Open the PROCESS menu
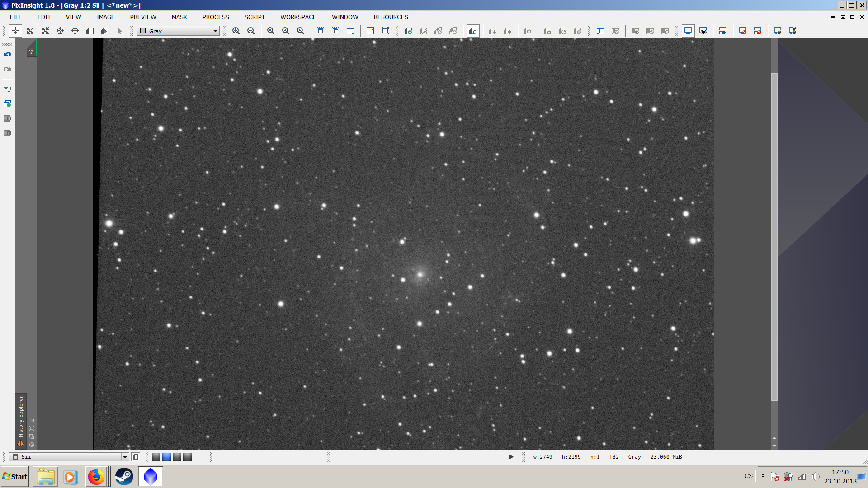This screenshot has height=488, width=868. click(x=215, y=17)
